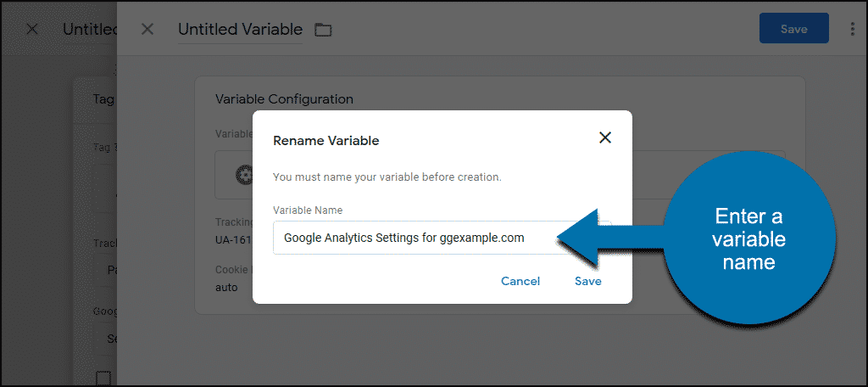Image resolution: width=868 pixels, height=387 pixels.
Task: Edit the Untitled Variable title
Action: click(240, 30)
